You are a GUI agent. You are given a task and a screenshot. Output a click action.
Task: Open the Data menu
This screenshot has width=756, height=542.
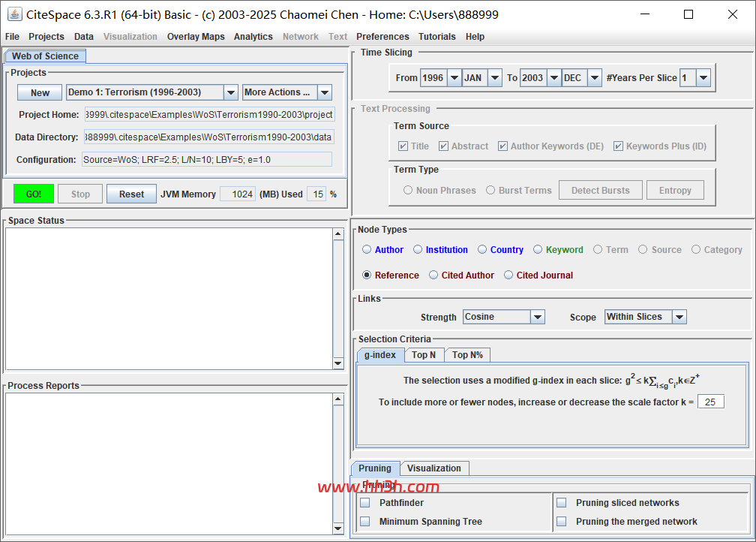tap(84, 37)
